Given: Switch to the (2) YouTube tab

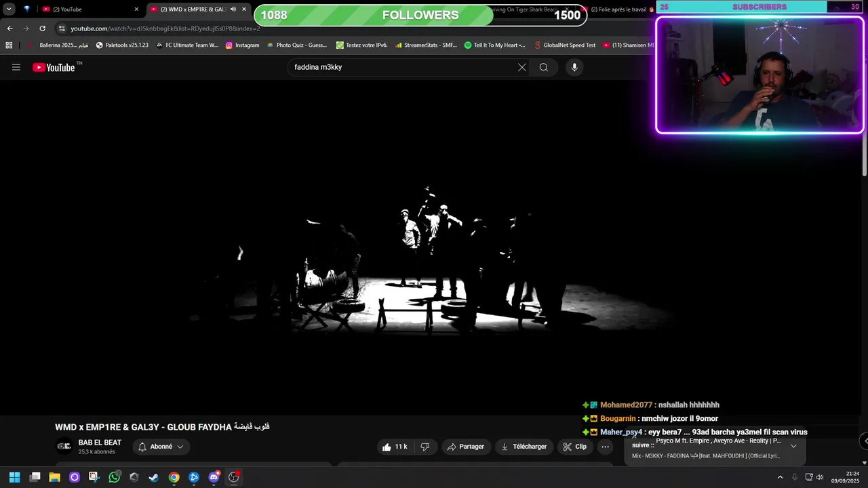Looking at the screenshot, I should 90,9.
